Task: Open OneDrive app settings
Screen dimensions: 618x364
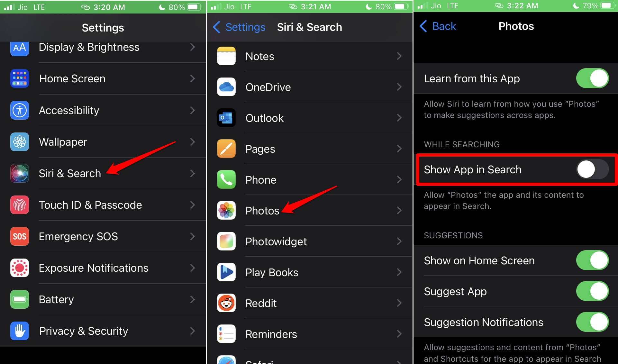Action: coord(309,87)
